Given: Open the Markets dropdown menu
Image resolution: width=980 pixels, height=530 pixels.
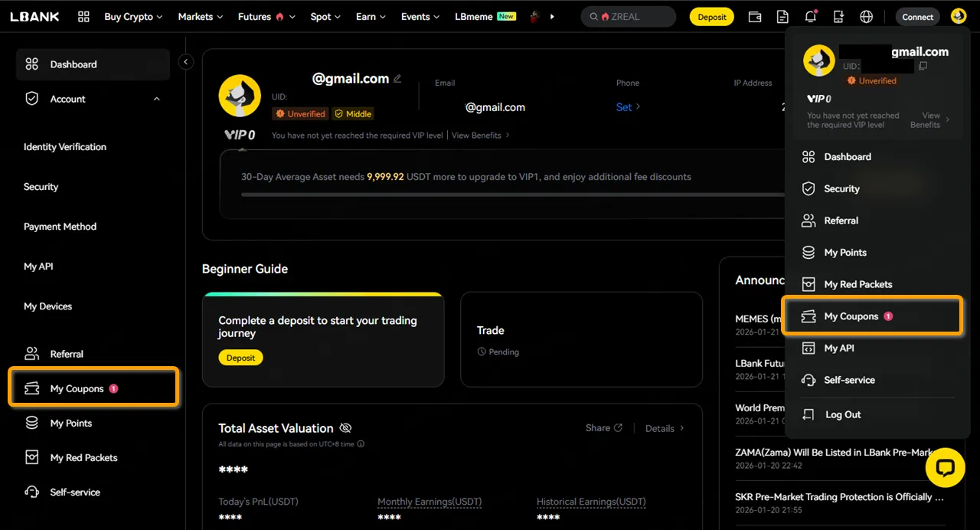Looking at the screenshot, I should click(x=200, y=17).
